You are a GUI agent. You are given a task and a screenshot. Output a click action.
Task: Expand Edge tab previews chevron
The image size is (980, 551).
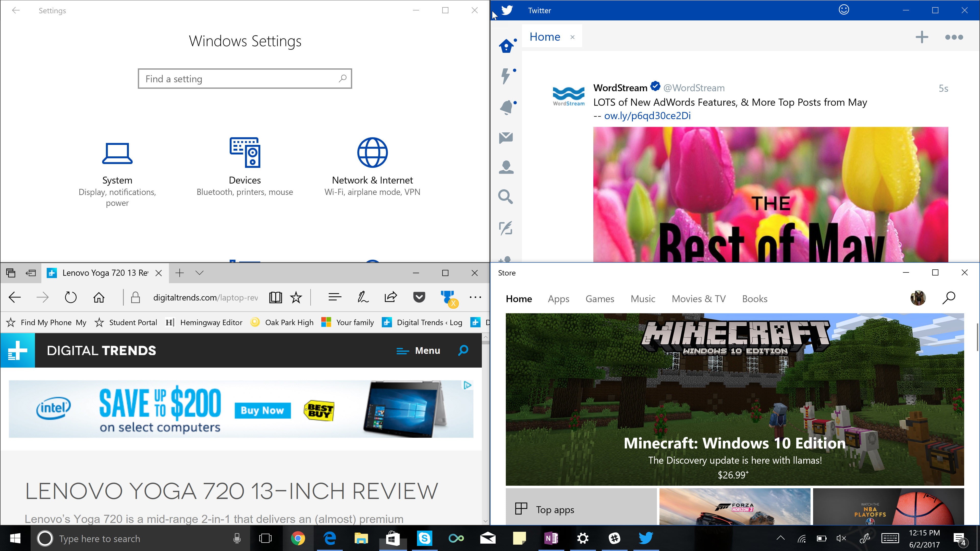(199, 273)
